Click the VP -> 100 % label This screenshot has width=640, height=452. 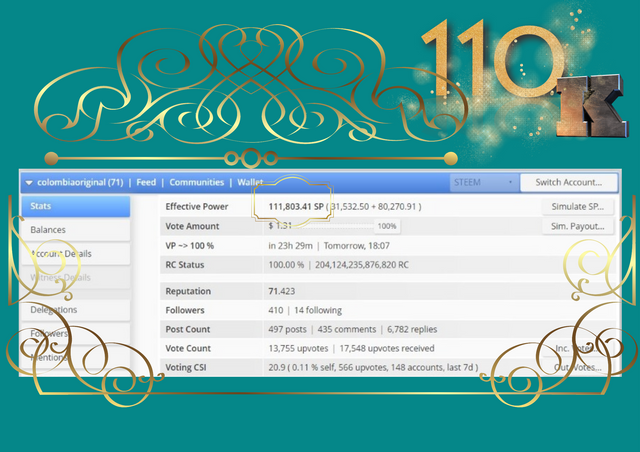(189, 246)
